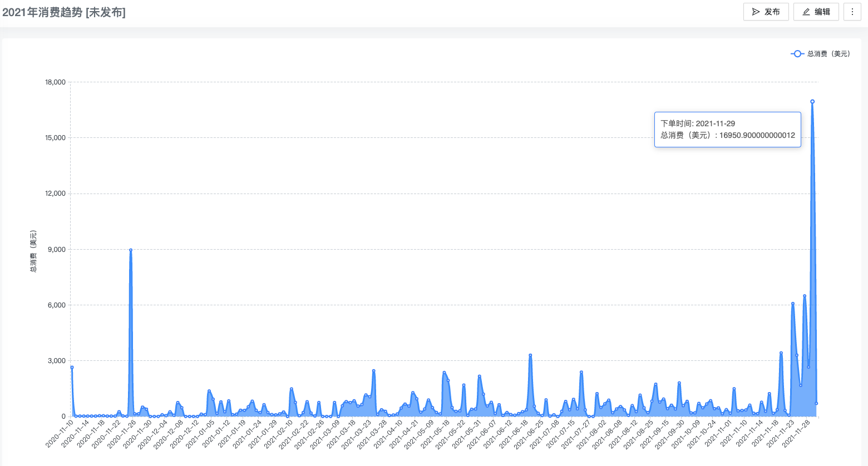
Task: Click the highest peak data point at 2021-11-29
Action: point(812,102)
